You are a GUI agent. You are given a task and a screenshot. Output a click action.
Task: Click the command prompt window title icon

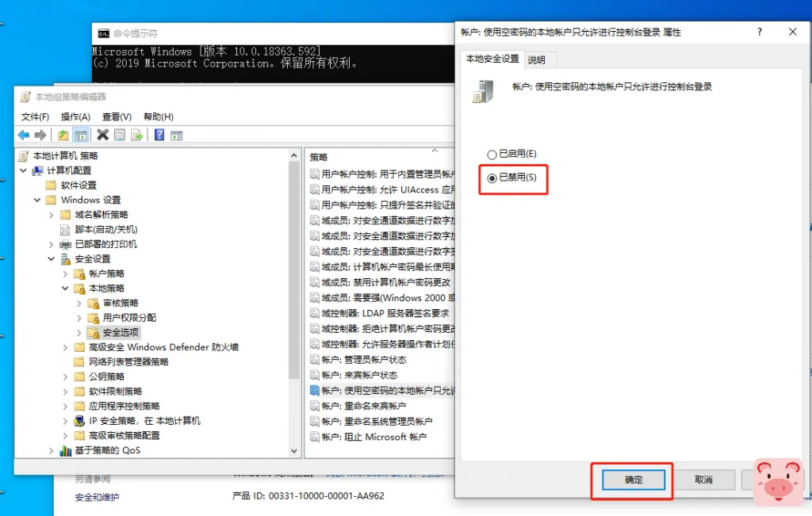point(104,33)
